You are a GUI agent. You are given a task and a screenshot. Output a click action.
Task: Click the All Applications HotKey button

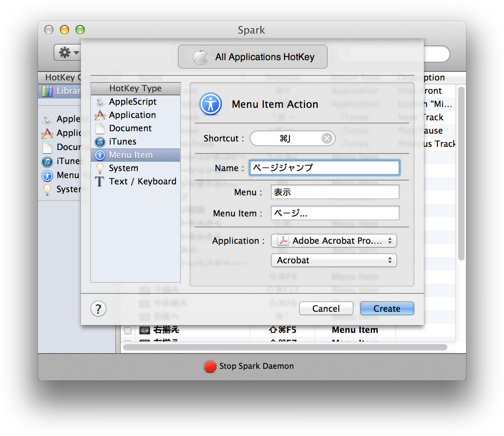pyautogui.click(x=253, y=57)
